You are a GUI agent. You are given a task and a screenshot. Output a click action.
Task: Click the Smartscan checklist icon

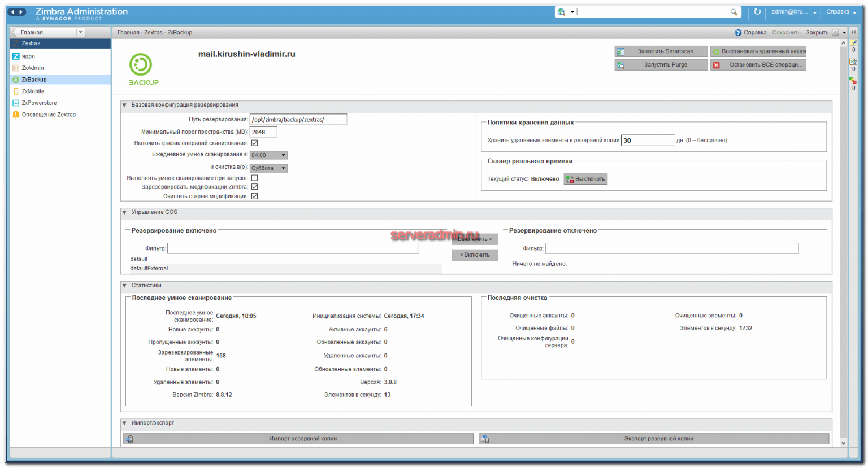click(x=620, y=51)
